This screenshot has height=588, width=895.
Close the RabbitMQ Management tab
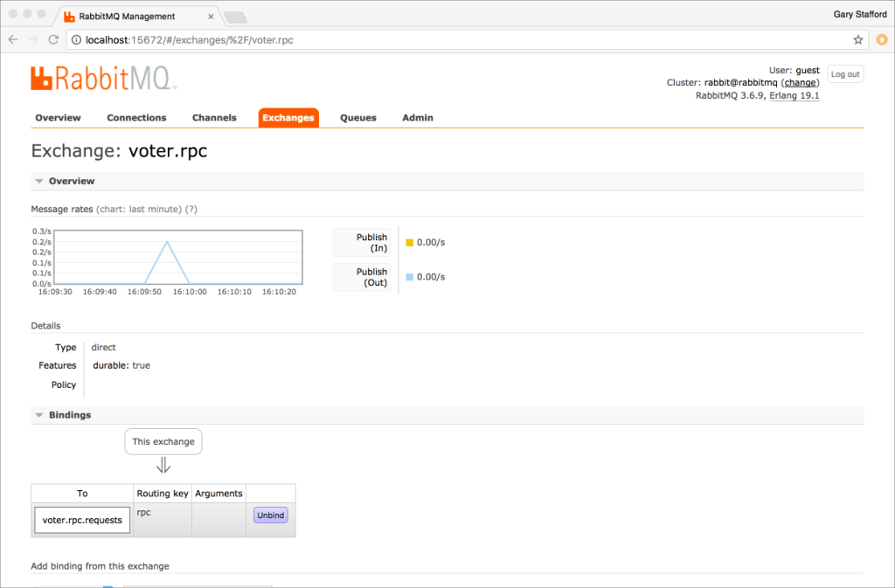[211, 17]
